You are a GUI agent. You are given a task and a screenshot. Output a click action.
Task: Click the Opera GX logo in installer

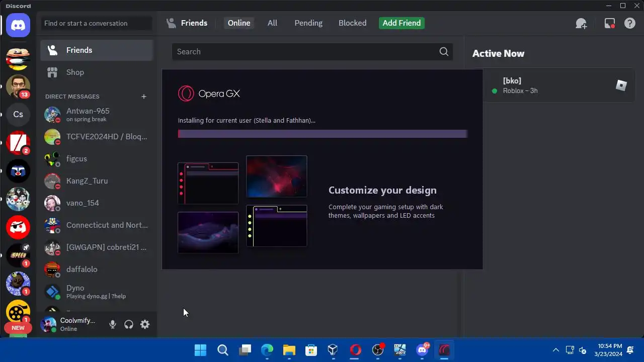(209, 94)
